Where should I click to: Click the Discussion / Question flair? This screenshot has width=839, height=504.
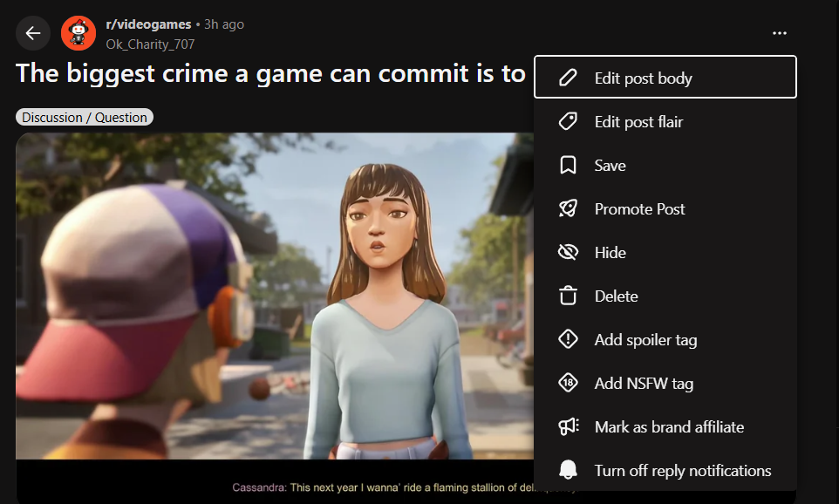pos(85,117)
